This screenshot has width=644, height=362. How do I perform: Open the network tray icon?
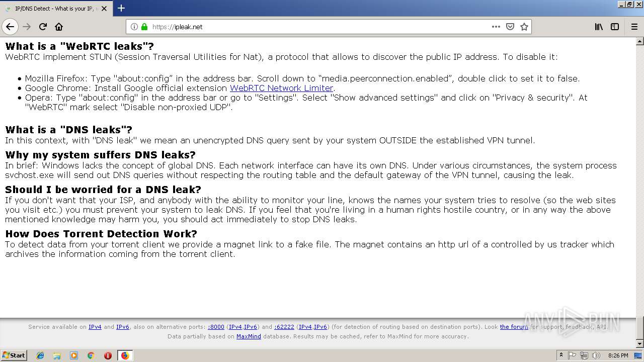584,355
